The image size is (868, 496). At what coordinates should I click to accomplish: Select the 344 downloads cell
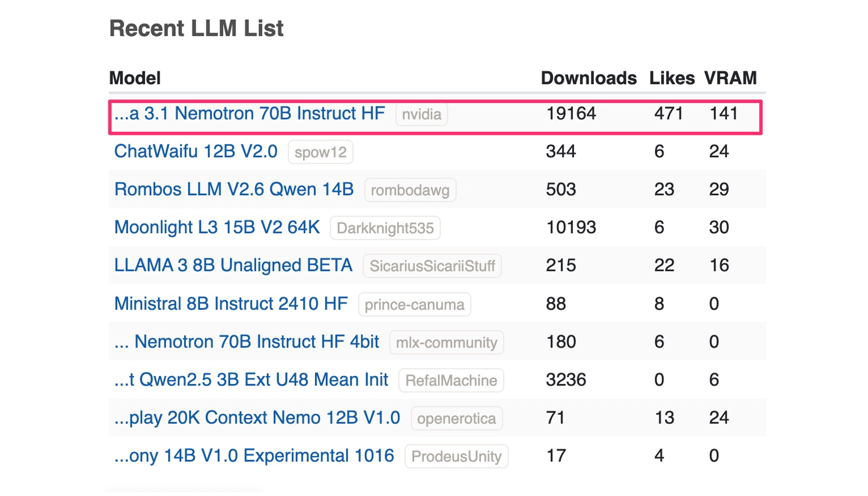pos(561,151)
